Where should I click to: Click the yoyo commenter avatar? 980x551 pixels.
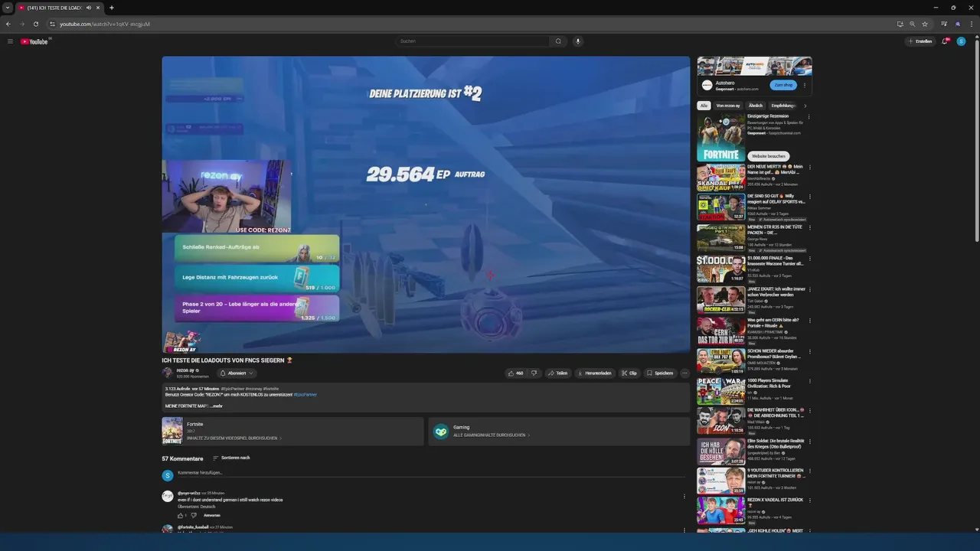(x=168, y=497)
